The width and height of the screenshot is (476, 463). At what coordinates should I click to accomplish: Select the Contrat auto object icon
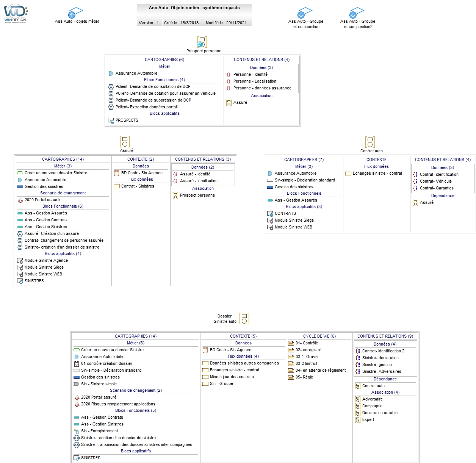coord(370,142)
